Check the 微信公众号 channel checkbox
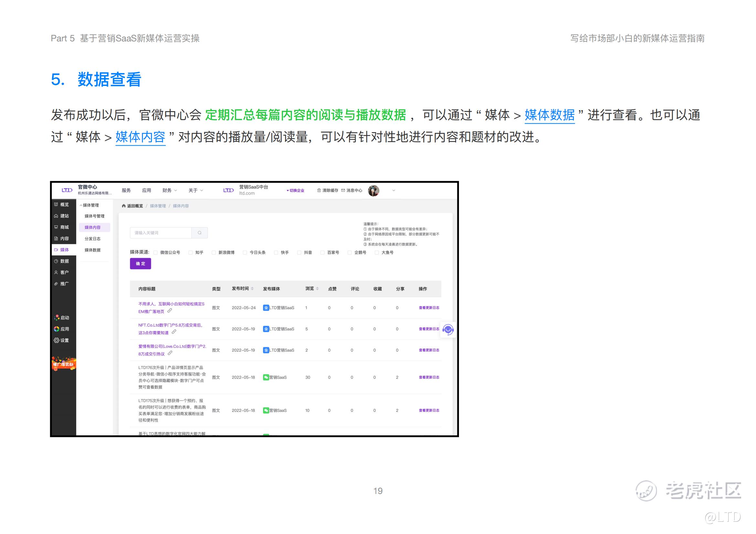Screen dimensions: 756x534 [155, 252]
